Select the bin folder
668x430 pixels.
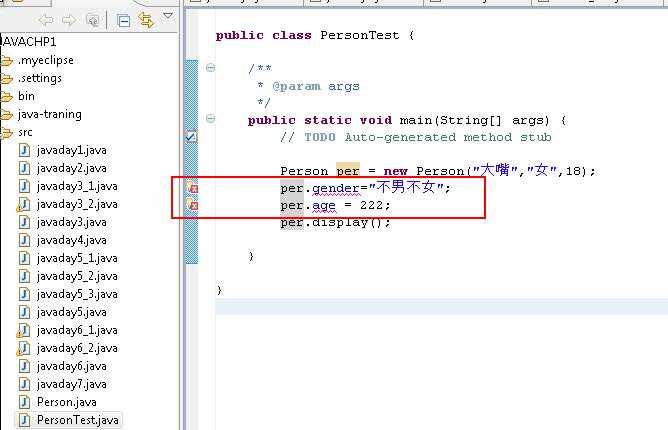click(25, 96)
